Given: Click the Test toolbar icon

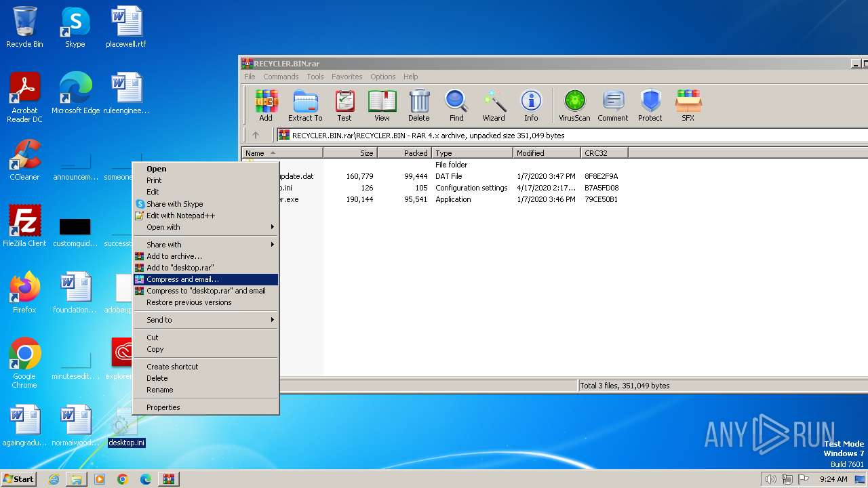Looking at the screenshot, I should tap(344, 106).
